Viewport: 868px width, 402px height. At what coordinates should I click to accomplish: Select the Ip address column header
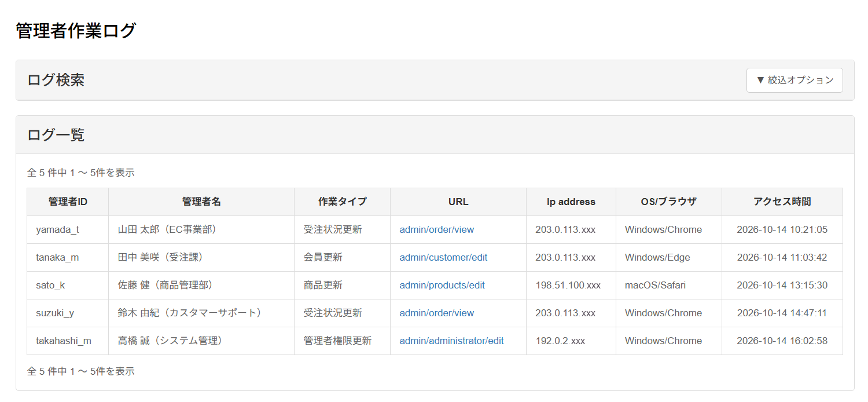pyautogui.click(x=571, y=202)
